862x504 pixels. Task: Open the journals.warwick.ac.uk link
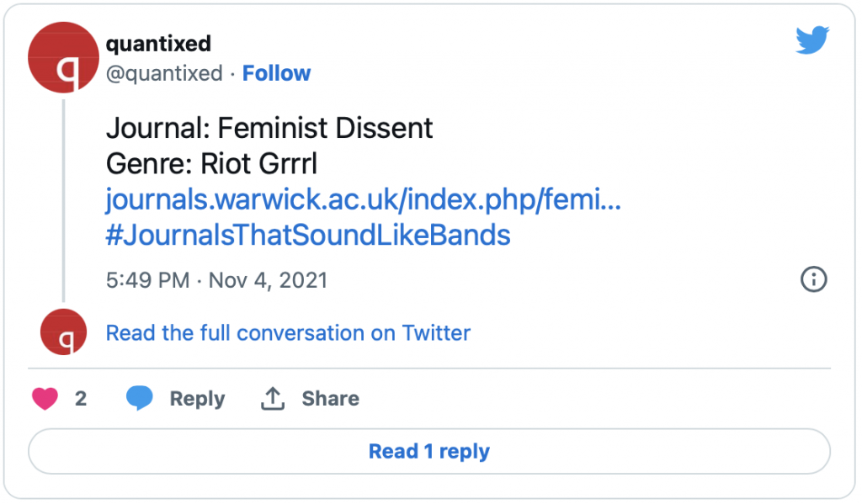pos(364,199)
